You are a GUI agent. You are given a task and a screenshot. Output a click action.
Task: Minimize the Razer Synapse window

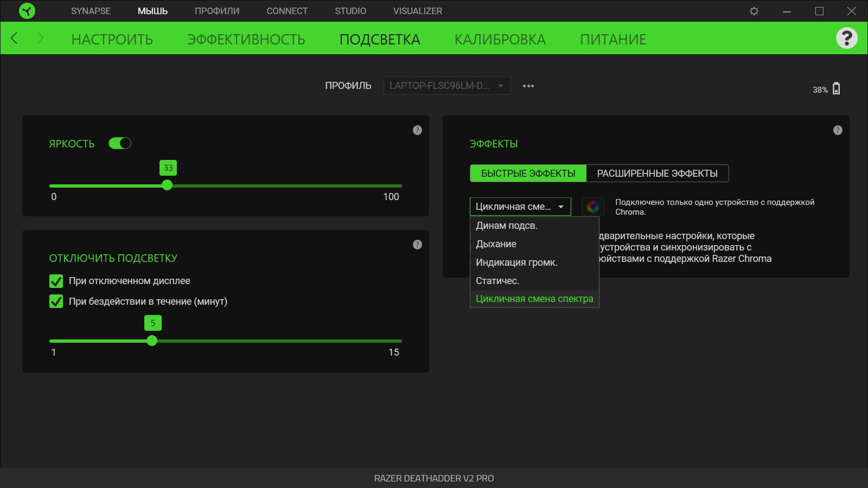point(787,11)
